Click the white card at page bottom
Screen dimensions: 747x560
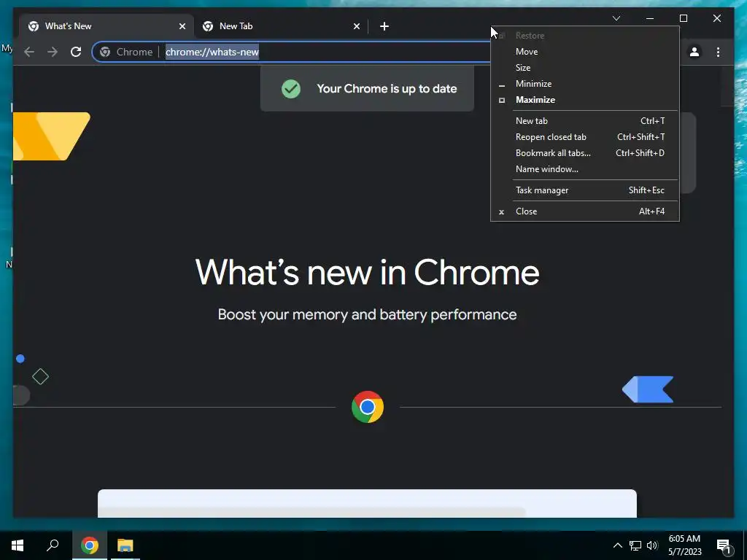click(x=368, y=503)
